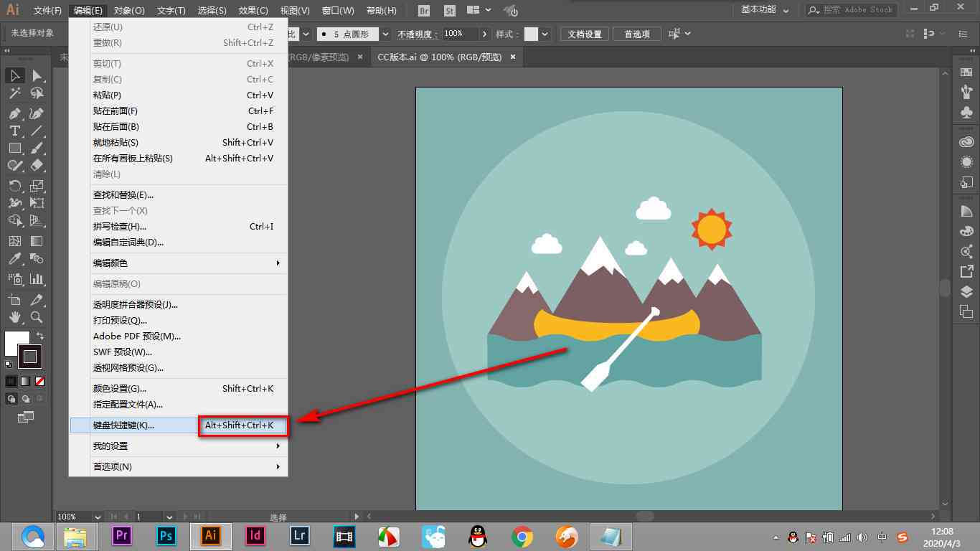980x551 pixels.
Task: Open the Creative Cloud Libraries panel
Action: [x=966, y=142]
